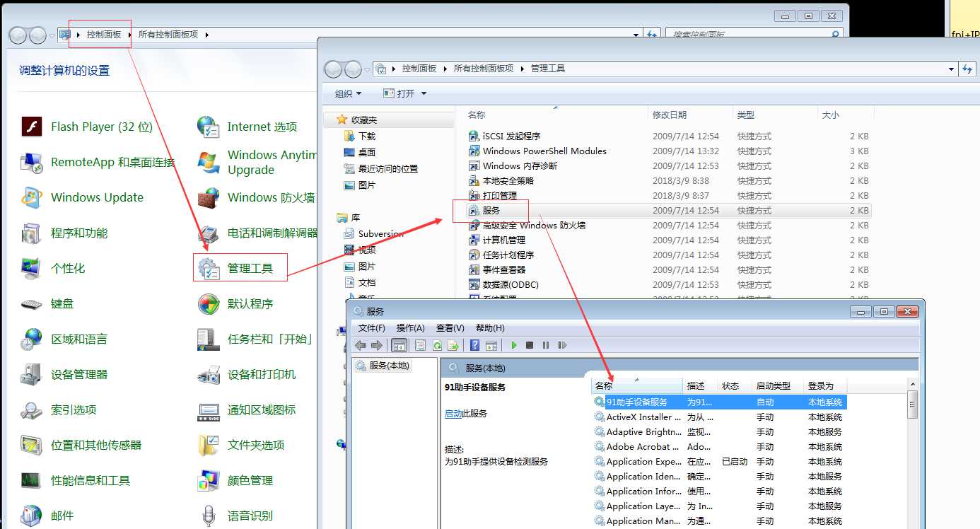The width and height of the screenshot is (980, 529).
Task: Sort services by 启动类型 column
Action: pyautogui.click(x=778, y=385)
